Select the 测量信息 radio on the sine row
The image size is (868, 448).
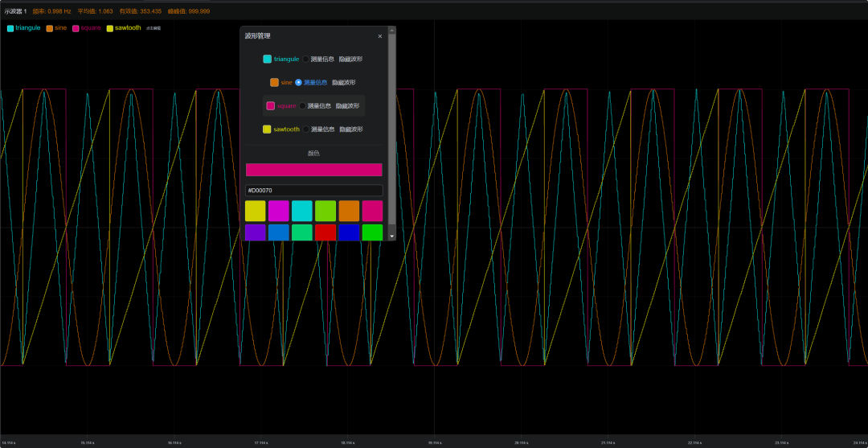tap(298, 83)
